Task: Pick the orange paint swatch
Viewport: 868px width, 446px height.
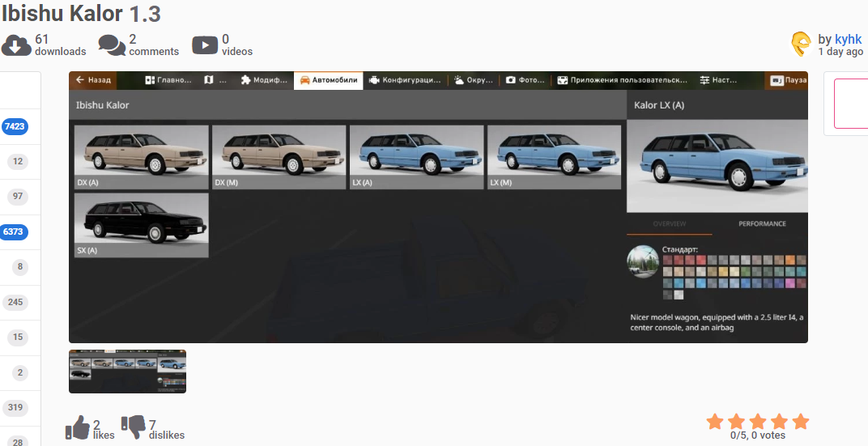Action: click(x=790, y=260)
